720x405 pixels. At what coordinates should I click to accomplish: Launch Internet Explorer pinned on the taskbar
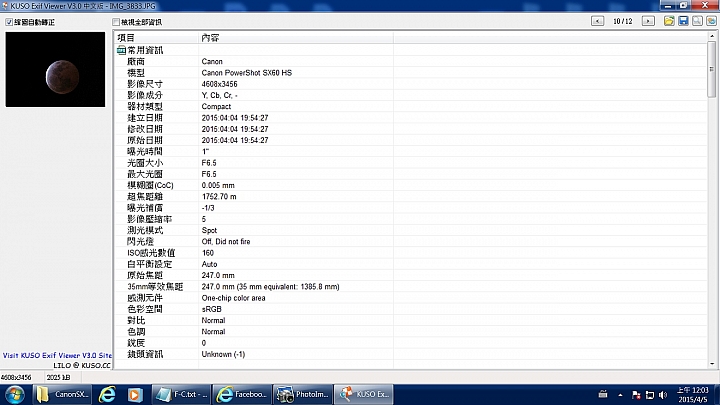coord(107,394)
